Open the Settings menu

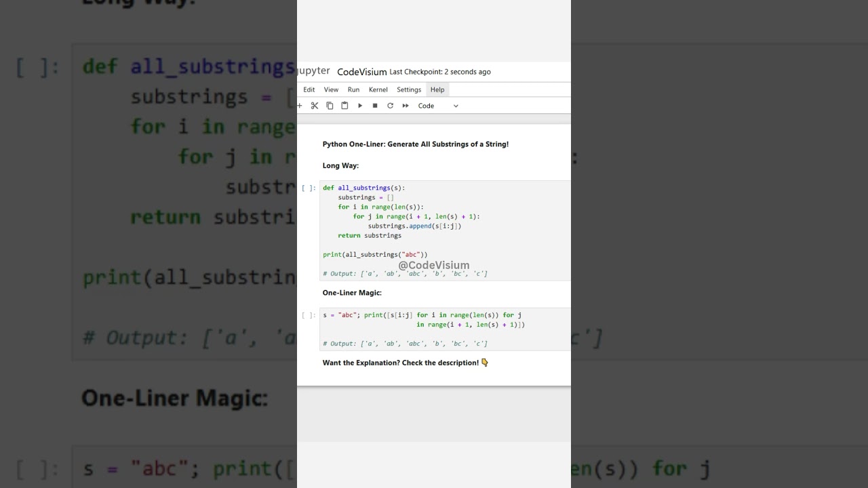(x=409, y=89)
